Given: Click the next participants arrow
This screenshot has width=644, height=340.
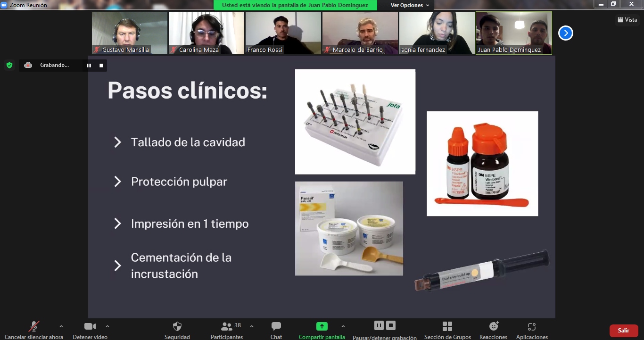Looking at the screenshot, I should click(565, 33).
